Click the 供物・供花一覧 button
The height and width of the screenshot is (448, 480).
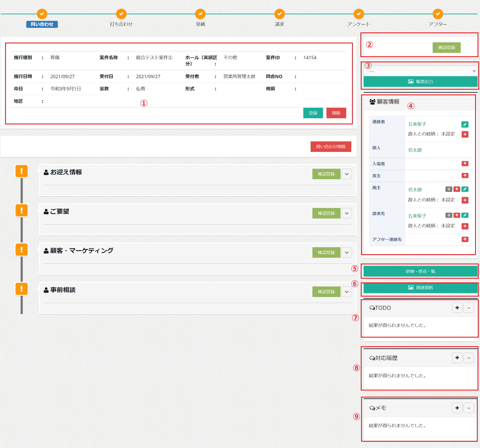[x=420, y=271]
